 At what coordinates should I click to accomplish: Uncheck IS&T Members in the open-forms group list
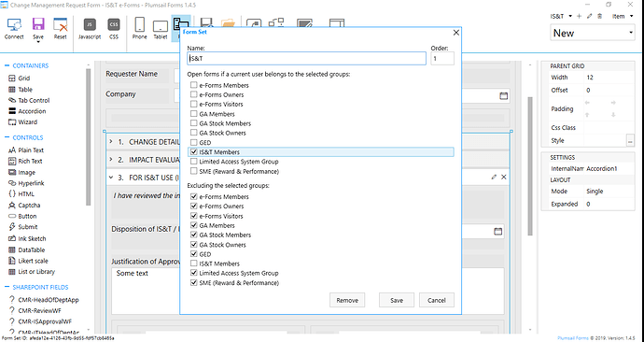click(194, 152)
